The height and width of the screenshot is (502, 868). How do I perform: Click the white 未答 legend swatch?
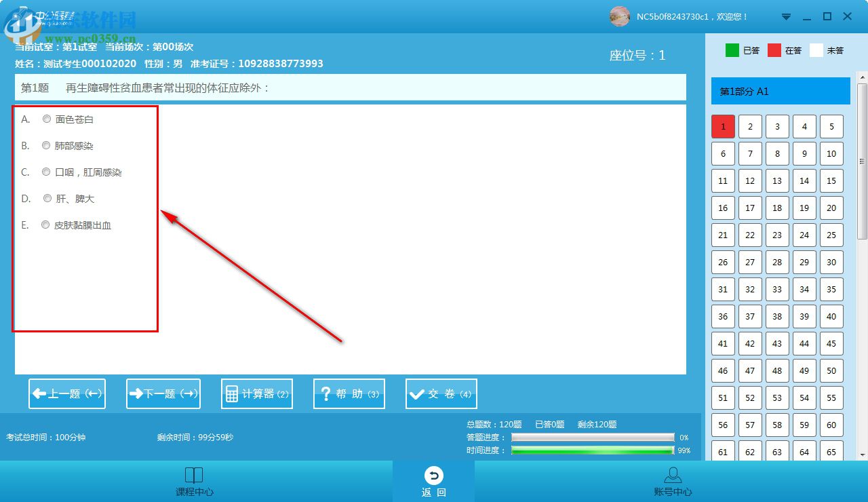[x=816, y=50]
